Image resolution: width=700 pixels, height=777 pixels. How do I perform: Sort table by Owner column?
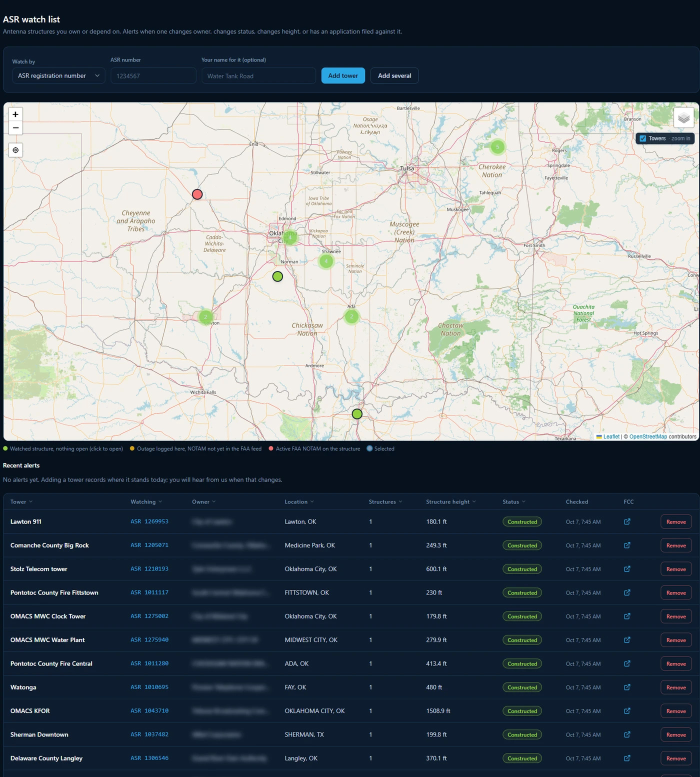click(x=204, y=502)
